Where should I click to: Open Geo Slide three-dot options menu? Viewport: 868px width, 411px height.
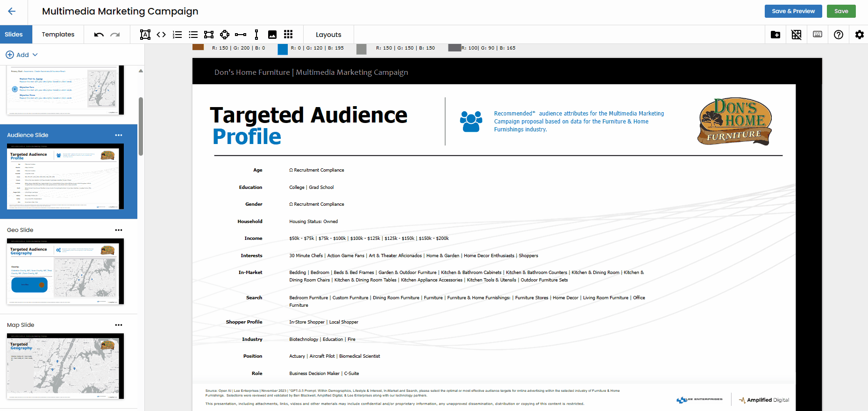(119, 230)
